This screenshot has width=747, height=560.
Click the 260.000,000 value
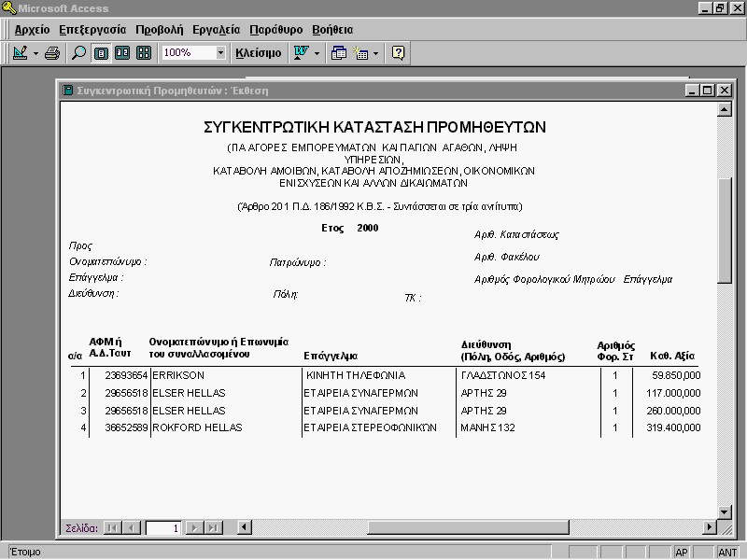click(x=673, y=411)
